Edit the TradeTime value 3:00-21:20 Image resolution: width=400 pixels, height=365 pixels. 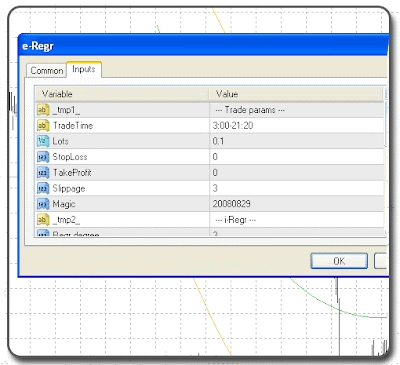pyautogui.click(x=297, y=125)
